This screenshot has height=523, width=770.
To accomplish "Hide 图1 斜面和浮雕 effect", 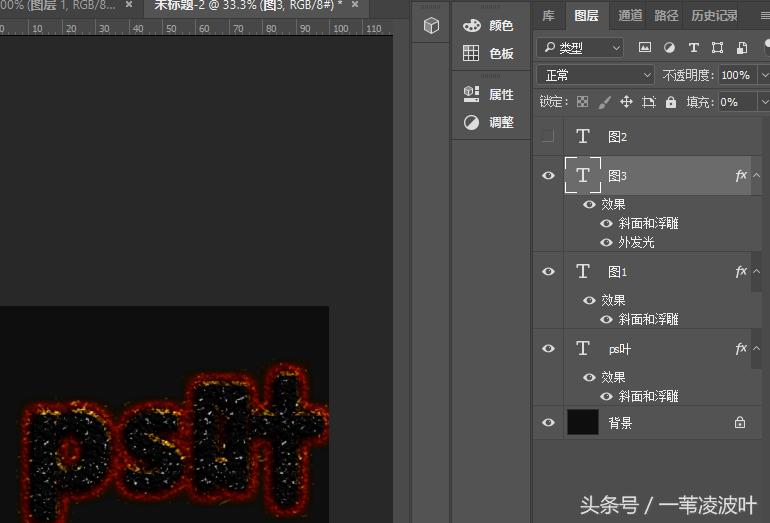I will tap(606, 319).
